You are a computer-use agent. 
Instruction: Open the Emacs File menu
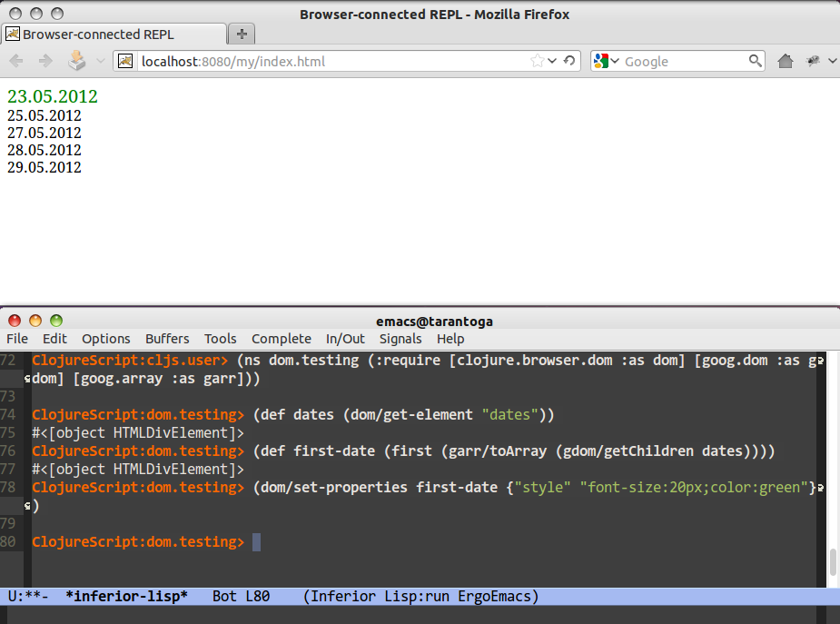[x=17, y=339]
